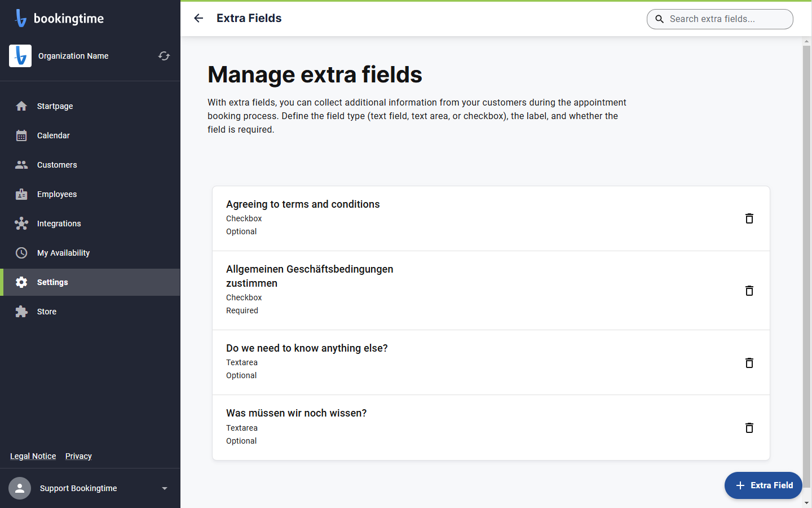Screen dimensions: 812x508
Task: Click the Organization Name avatar logo
Action: 20,56
